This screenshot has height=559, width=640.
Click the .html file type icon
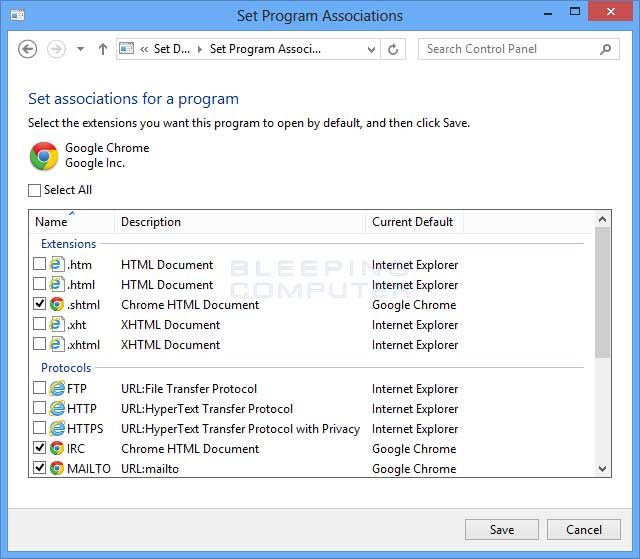coord(57,284)
